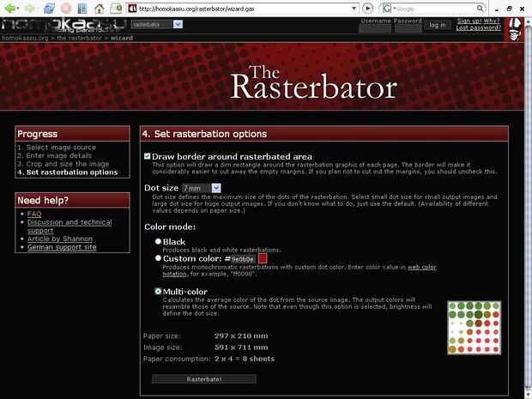Close the browser window
Viewport: 532px width, 399px height.
tap(523, 9)
